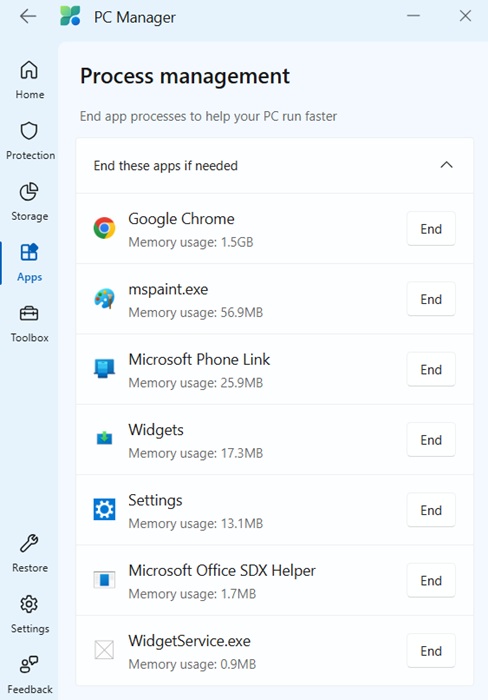The width and height of the screenshot is (488, 700).
Task: Open the Home section icon
Action: click(29, 70)
